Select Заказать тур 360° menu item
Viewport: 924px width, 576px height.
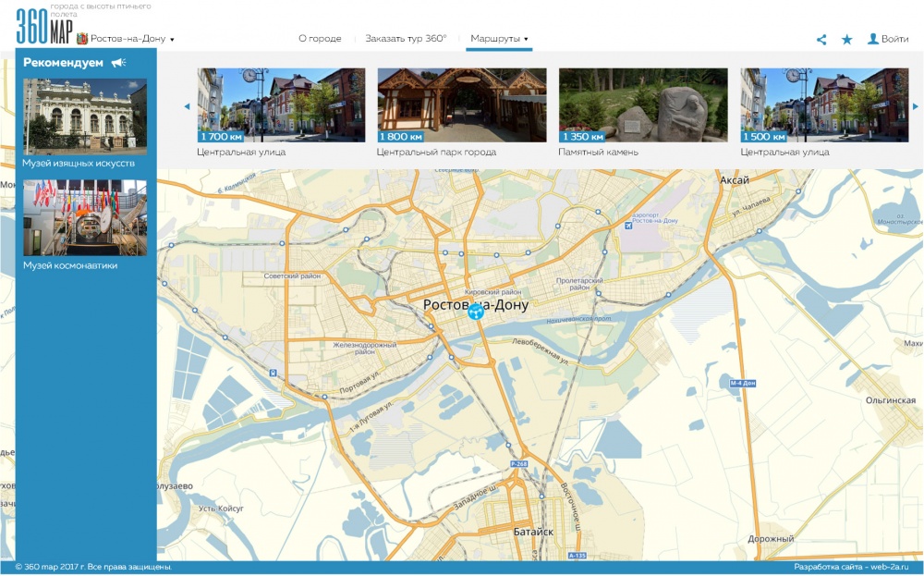click(406, 39)
